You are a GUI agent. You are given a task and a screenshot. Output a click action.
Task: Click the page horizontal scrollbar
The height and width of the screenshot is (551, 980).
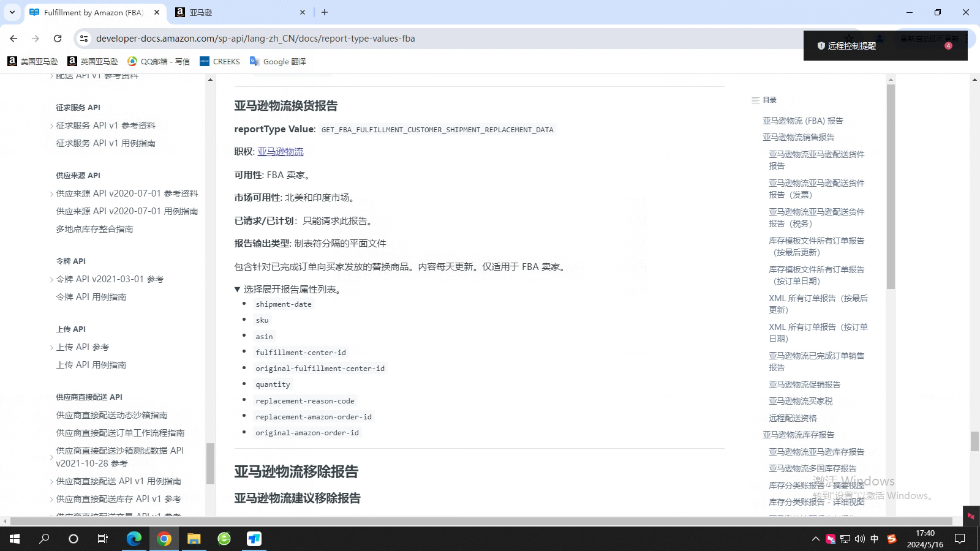[x=481, y=521]
